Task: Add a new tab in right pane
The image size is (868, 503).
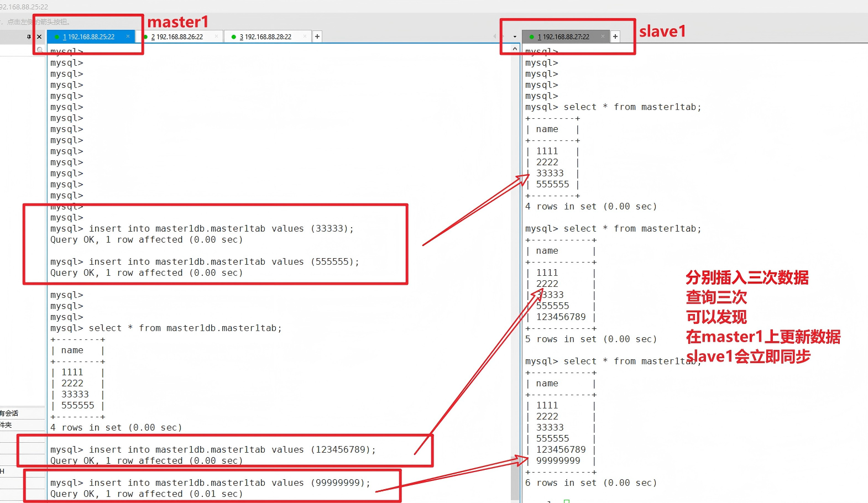Action: click(x=615, y=36)
